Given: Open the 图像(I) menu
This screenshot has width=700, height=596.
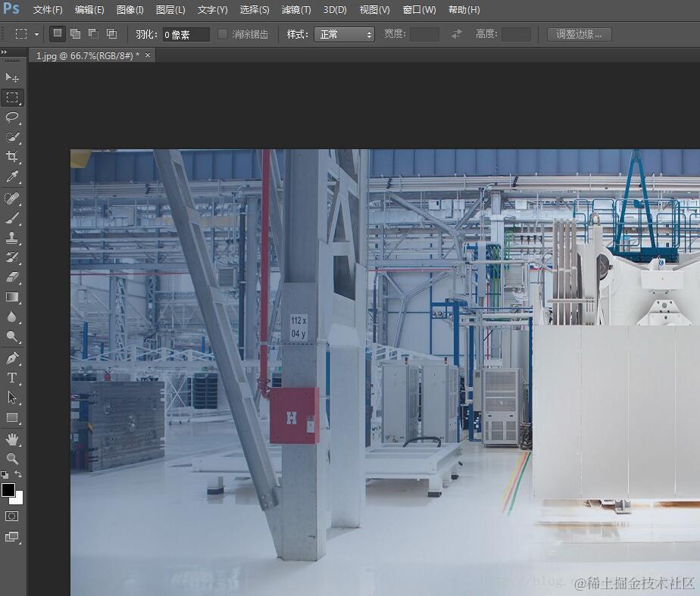Looking at the screenshot, I should [x=130, y=10].
